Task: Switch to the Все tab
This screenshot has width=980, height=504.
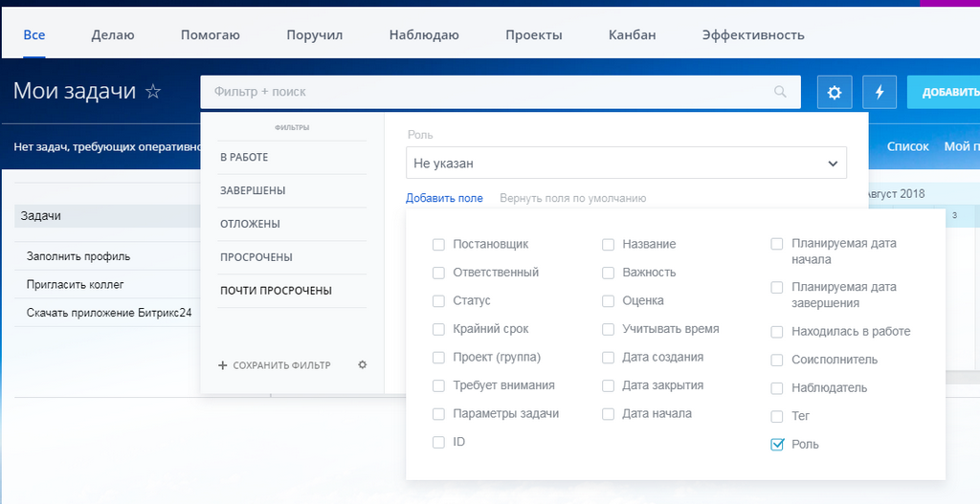Action: pyautogui.click(x=33, y=35)
